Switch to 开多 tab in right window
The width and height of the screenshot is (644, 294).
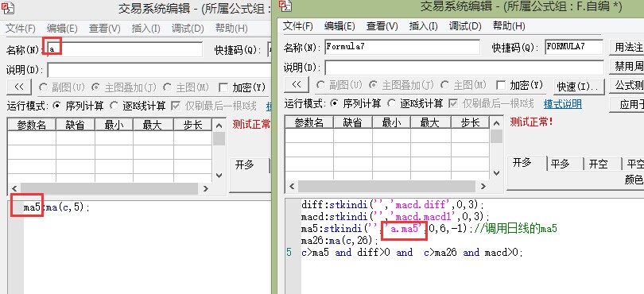[x=526, y=163]
